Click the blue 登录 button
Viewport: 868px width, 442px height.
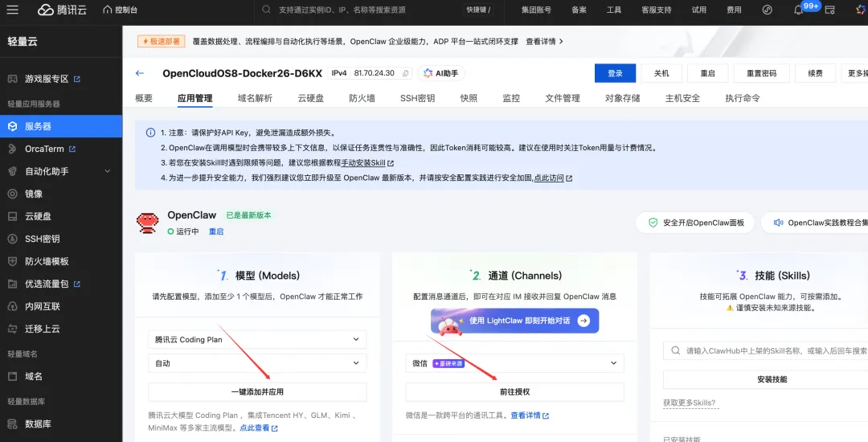pos(615,73)
